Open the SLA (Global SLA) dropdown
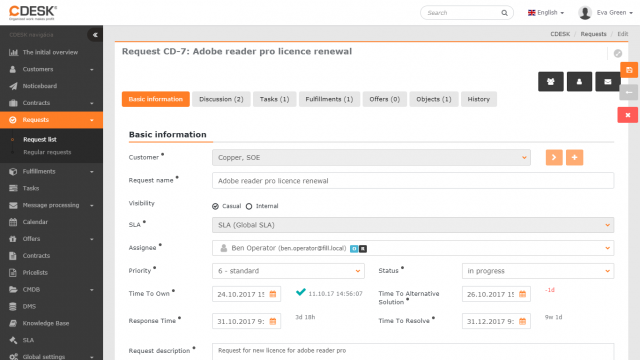The height and width of the screenshot is (360, 640). point(413,225)
